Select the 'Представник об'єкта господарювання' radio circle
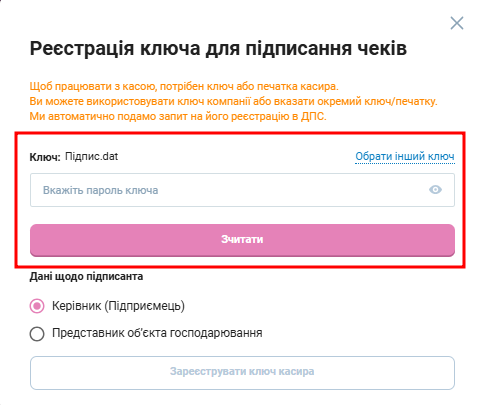The height and width of the screenshot is (405, 477). tap(37, 334)
